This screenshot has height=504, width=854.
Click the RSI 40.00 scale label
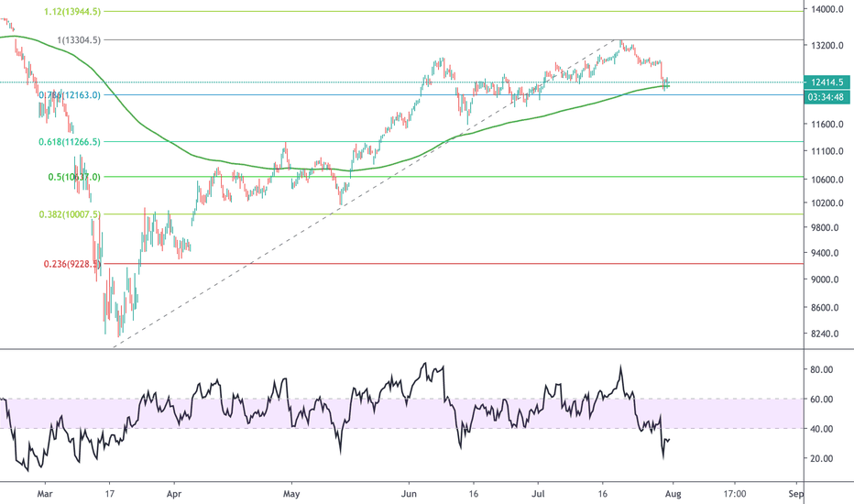click(x=822, y=429)
